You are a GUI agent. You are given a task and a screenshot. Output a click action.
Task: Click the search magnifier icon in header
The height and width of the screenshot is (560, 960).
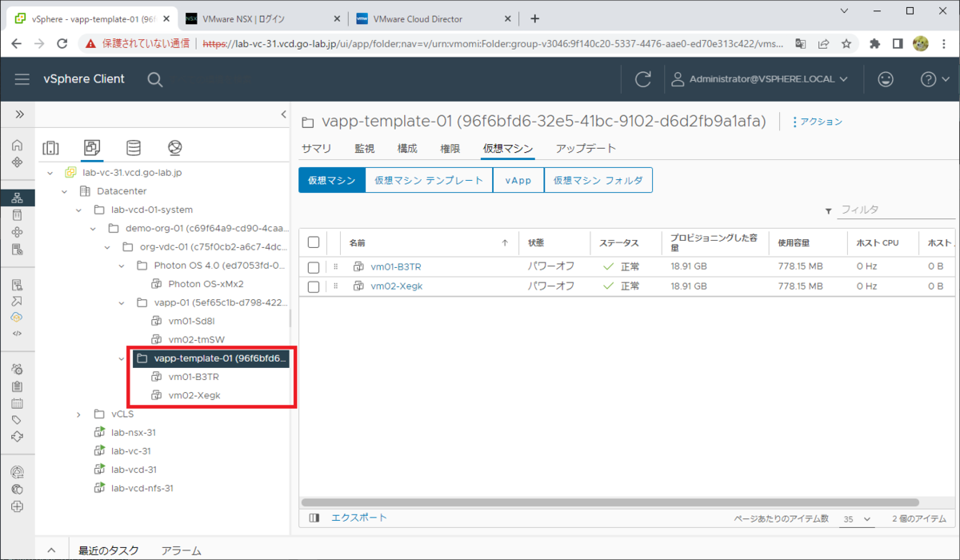pos(155,79)
